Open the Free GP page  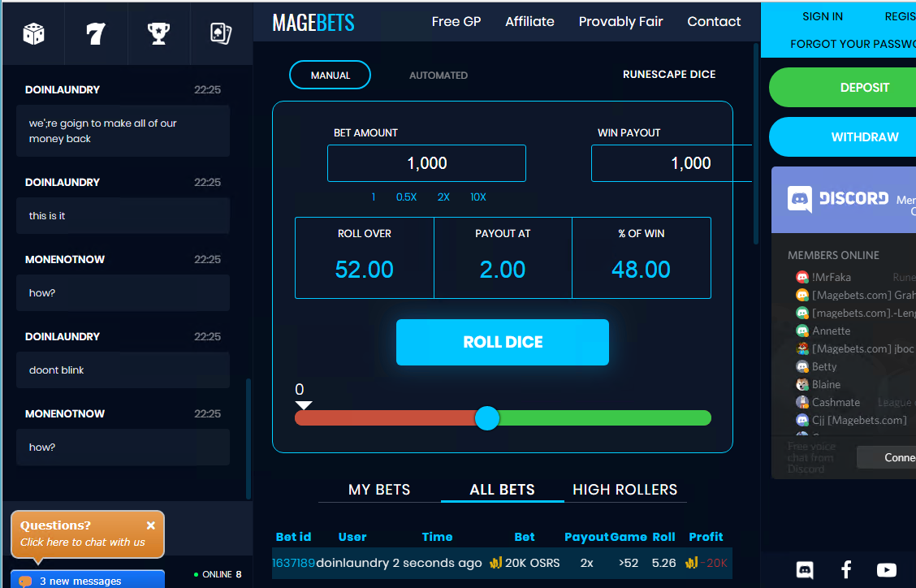pyautogui.click(x=456, y=22)
